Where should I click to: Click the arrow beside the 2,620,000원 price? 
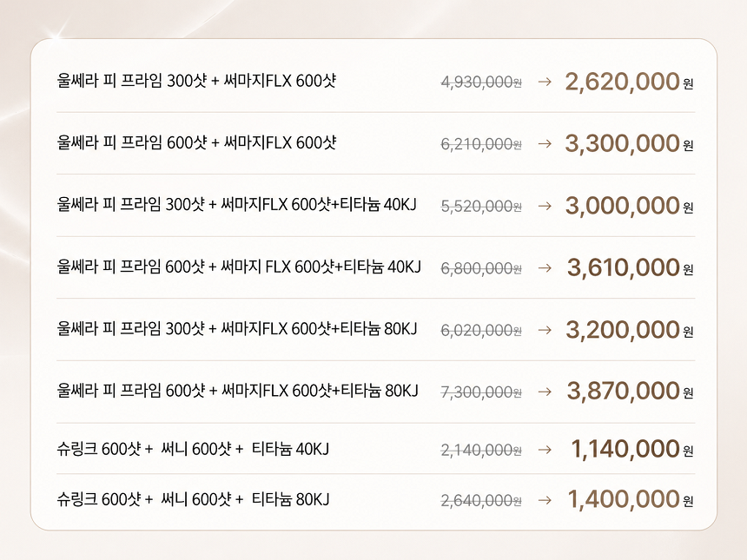click(545, 82)
